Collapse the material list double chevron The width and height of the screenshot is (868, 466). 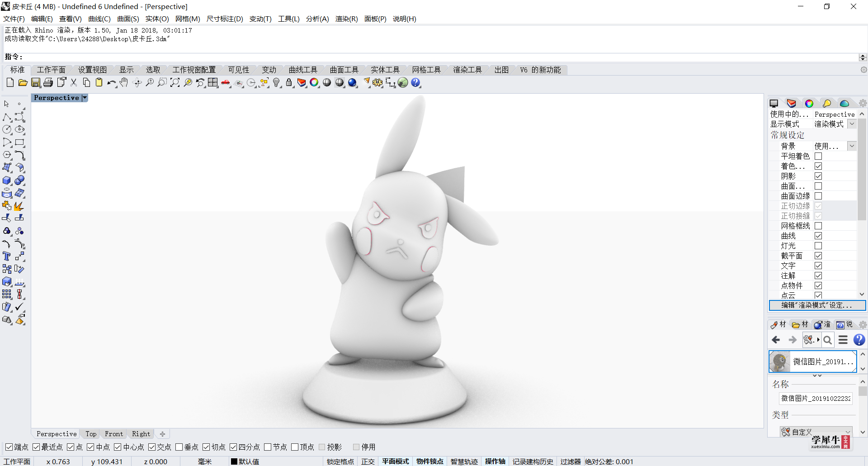(817, 376)
